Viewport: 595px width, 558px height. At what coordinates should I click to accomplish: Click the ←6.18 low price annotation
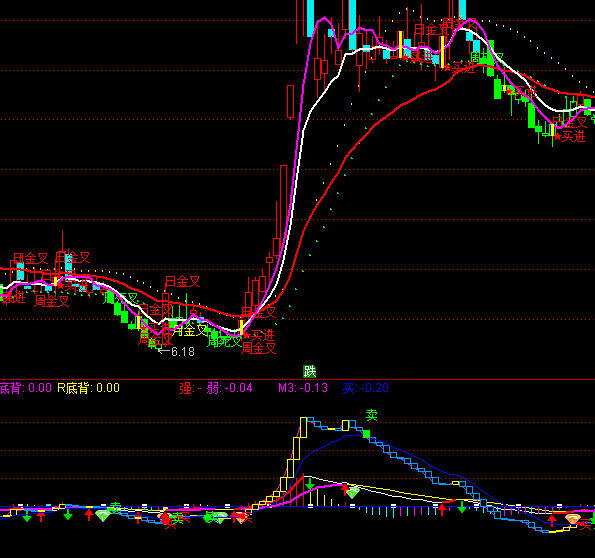click(176, 352)
